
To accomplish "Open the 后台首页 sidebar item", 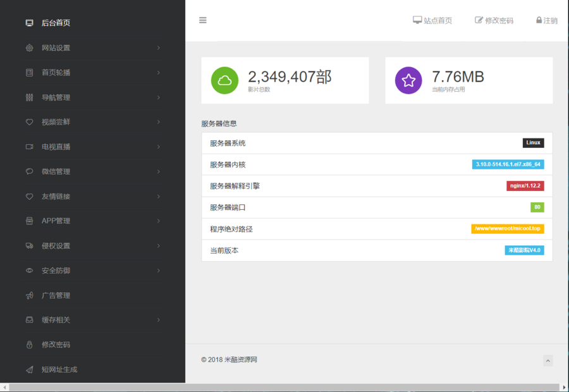I will [56, 23].
